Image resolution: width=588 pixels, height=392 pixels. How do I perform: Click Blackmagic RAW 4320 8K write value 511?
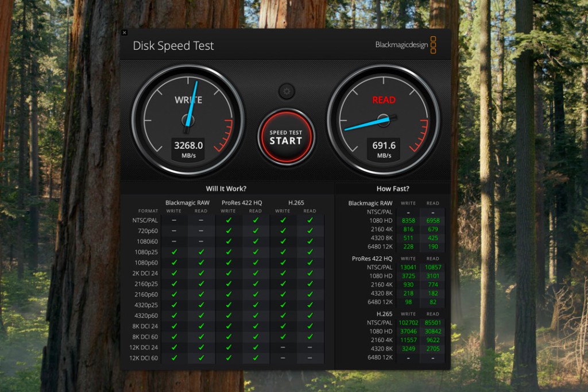click(x=408, y=238)
